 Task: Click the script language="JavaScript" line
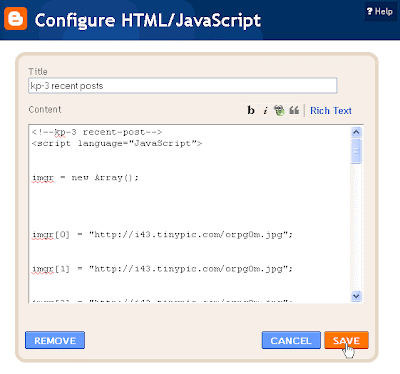click(117, 144)
